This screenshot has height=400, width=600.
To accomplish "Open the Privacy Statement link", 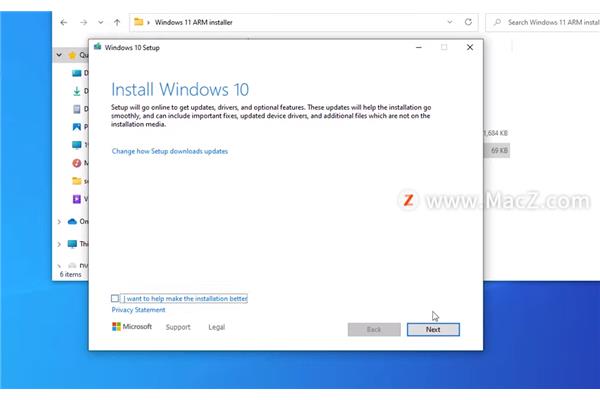I will 138,310.
